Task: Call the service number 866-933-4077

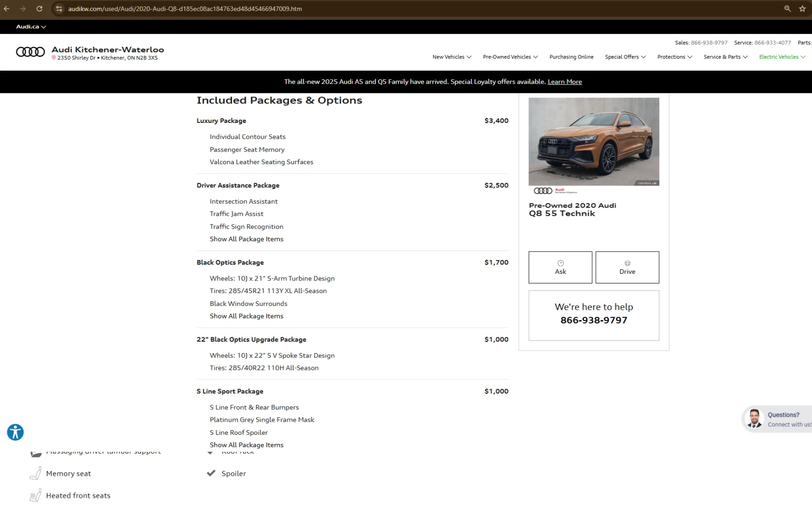Action: click(x=772, y=43)
